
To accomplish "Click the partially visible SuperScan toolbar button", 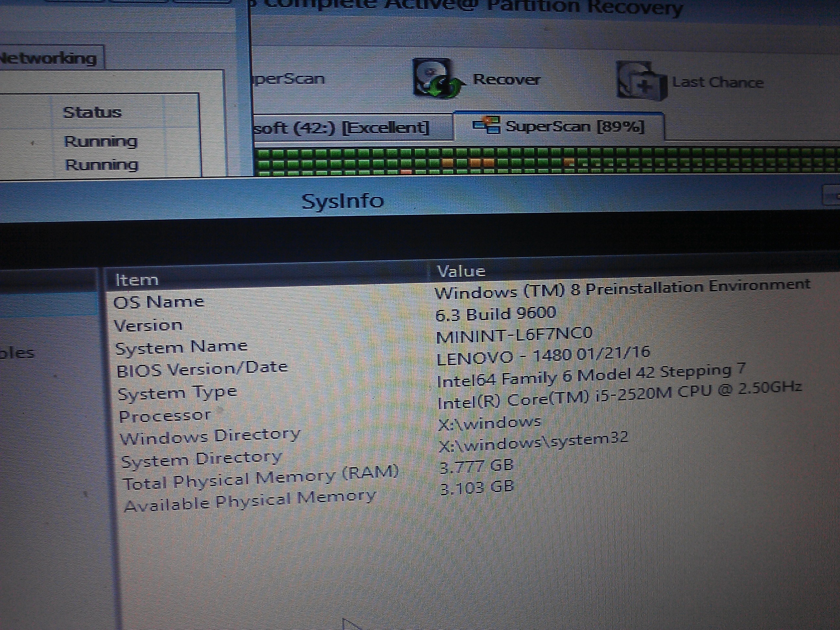I will coord(289,79).
